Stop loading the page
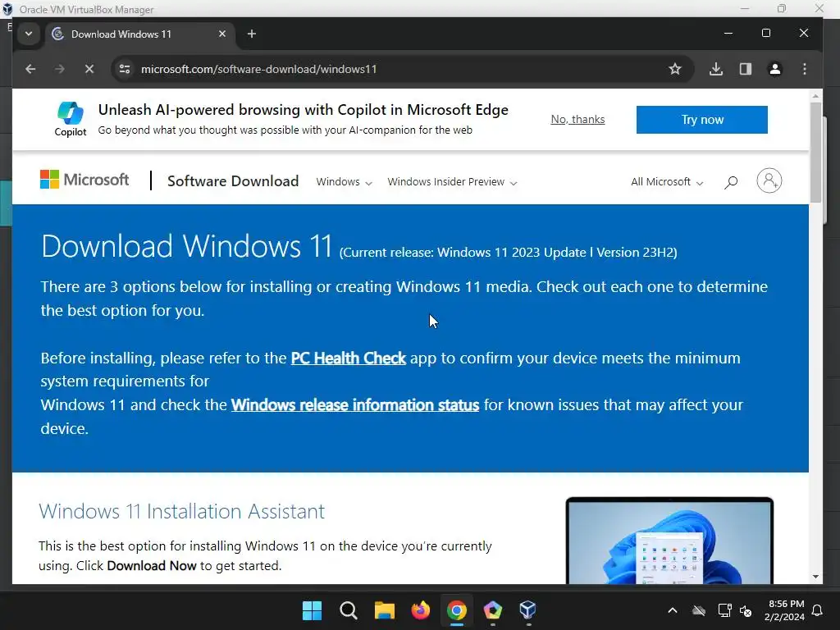 coord(89,69)
